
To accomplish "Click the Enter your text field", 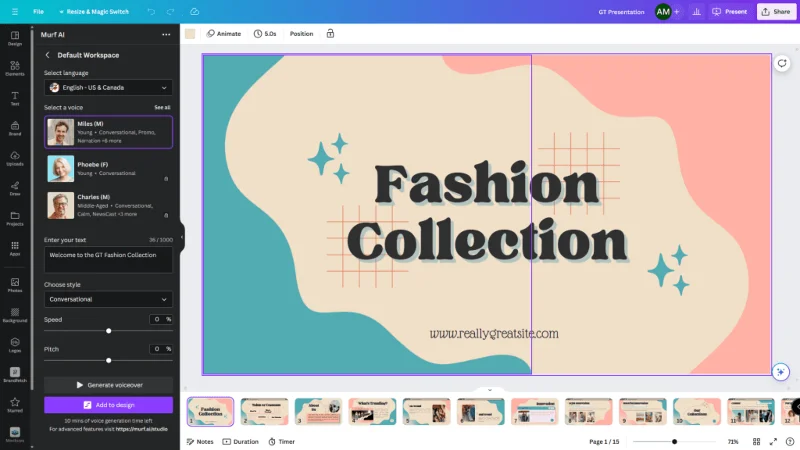I will [x=108, y=260].
